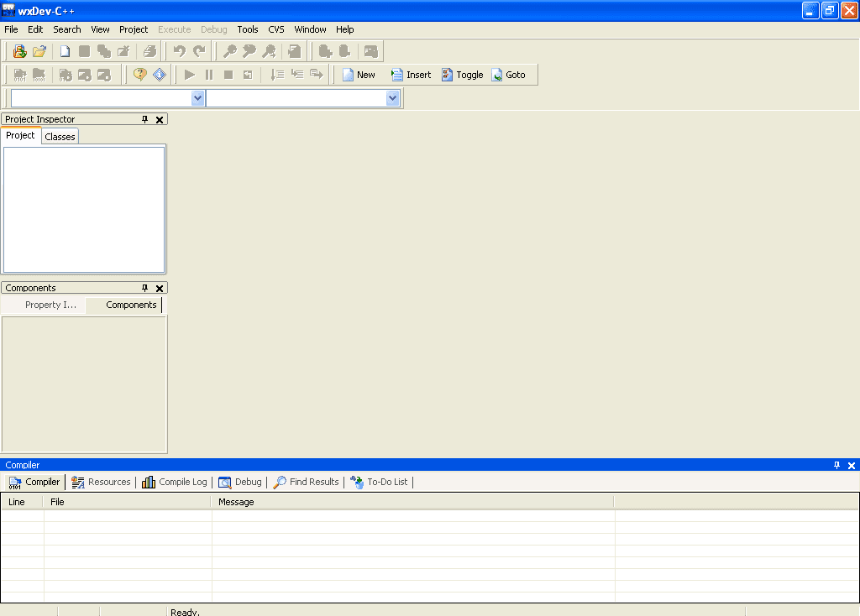Click the Go to Line icon
The image size is (860, 616).
click(295, 51)
